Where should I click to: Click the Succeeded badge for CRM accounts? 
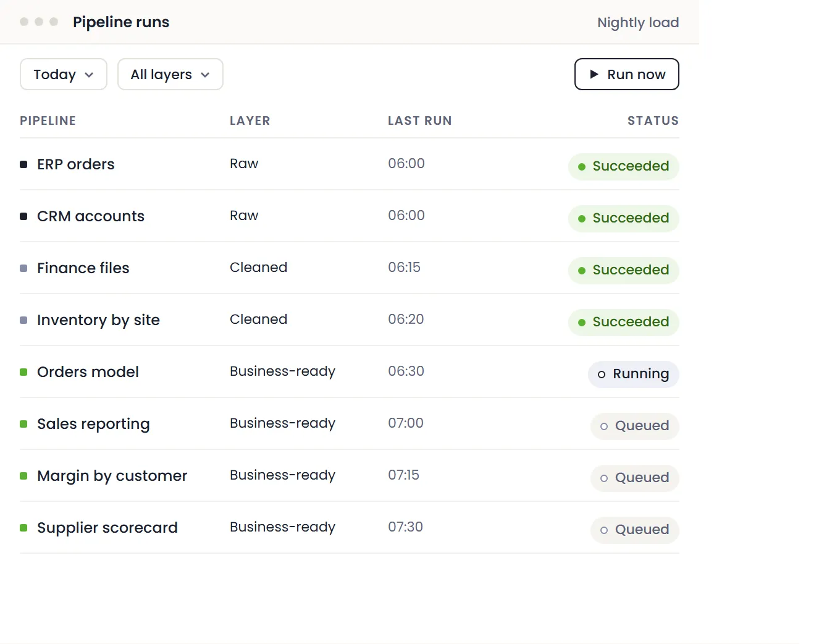(623, 218)
